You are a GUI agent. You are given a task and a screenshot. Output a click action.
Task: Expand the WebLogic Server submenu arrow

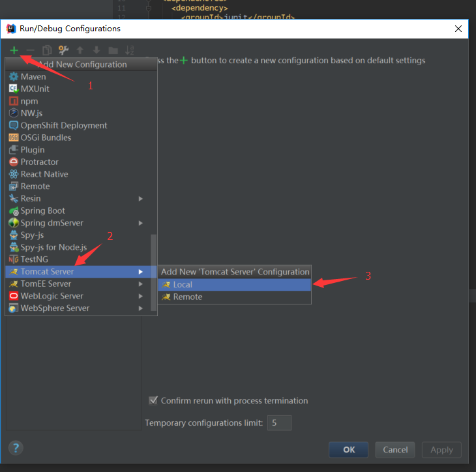[x=141, y=296]
